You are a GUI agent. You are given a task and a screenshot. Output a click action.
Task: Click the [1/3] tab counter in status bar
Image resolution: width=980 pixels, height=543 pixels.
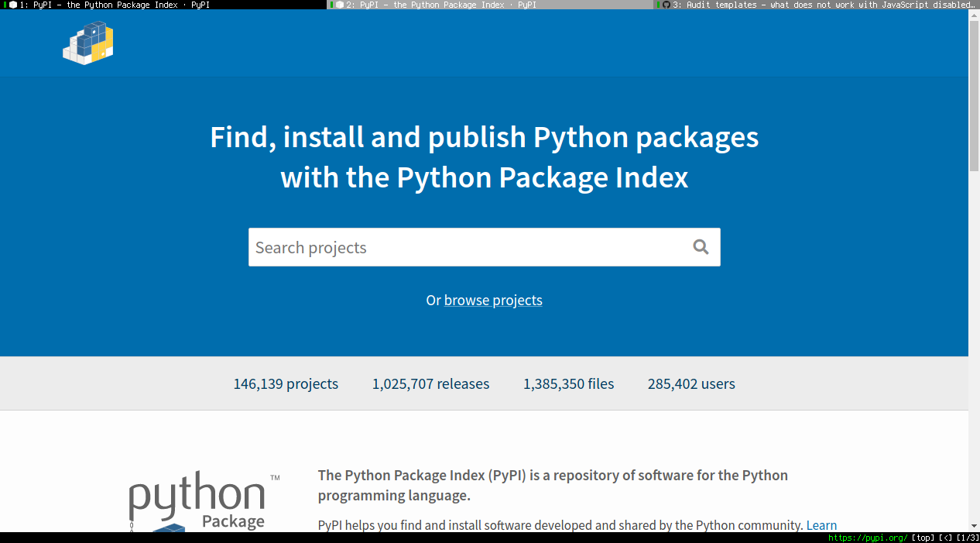pos(968,538)
